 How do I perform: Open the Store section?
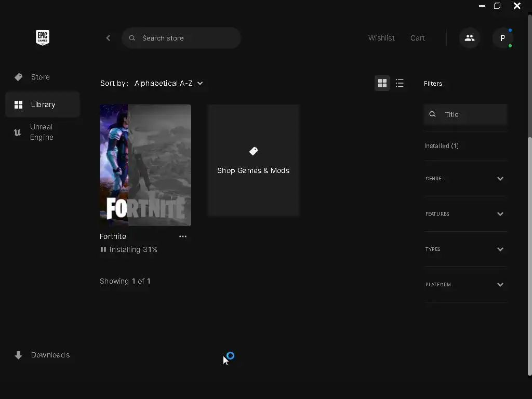pos(43,77)
